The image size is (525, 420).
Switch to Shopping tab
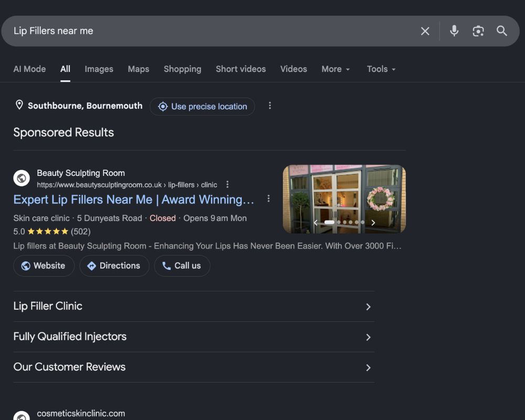(x=183, y=69)
